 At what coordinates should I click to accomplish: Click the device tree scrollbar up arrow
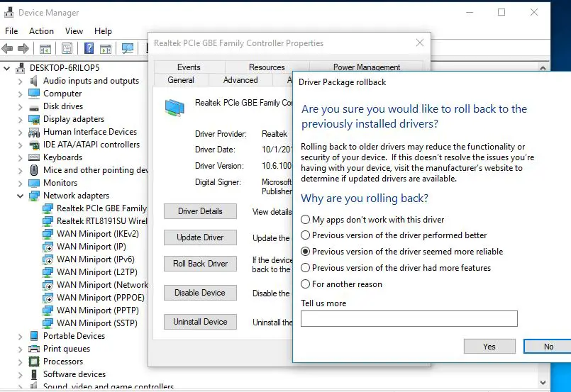pos(543,68)
